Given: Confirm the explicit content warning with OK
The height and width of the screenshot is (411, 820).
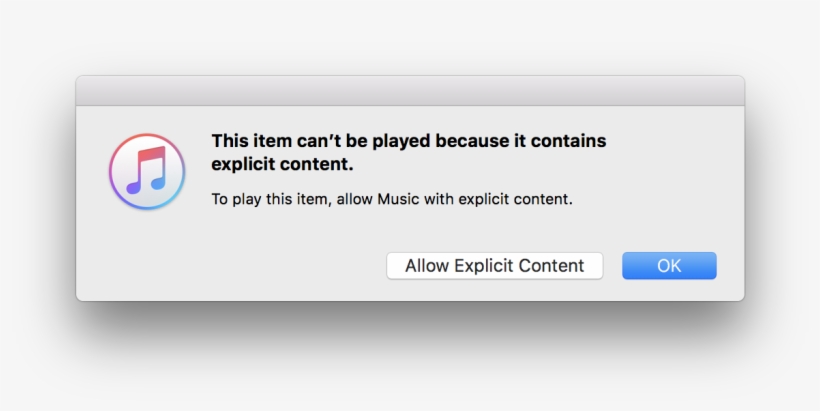Looking at the screenshot, I should point(669,266).
